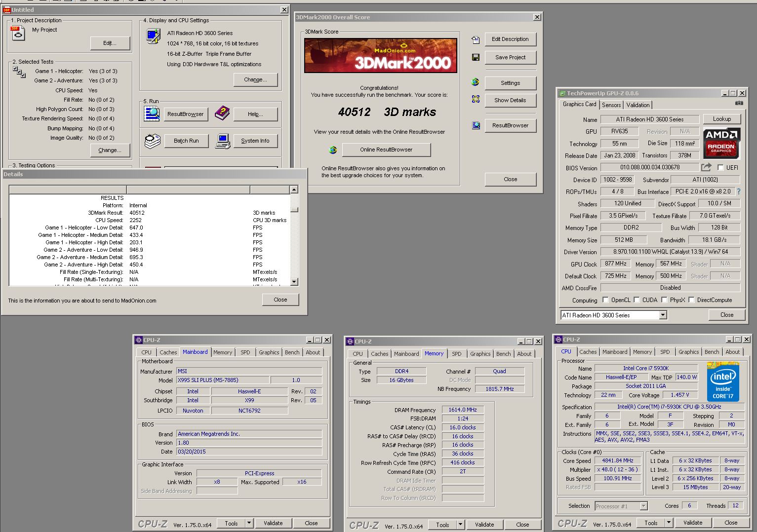Toggle the CUDA computing checkbox
Image resolution: width=757 pixels, height=532 pixels.
coord(637,300)
